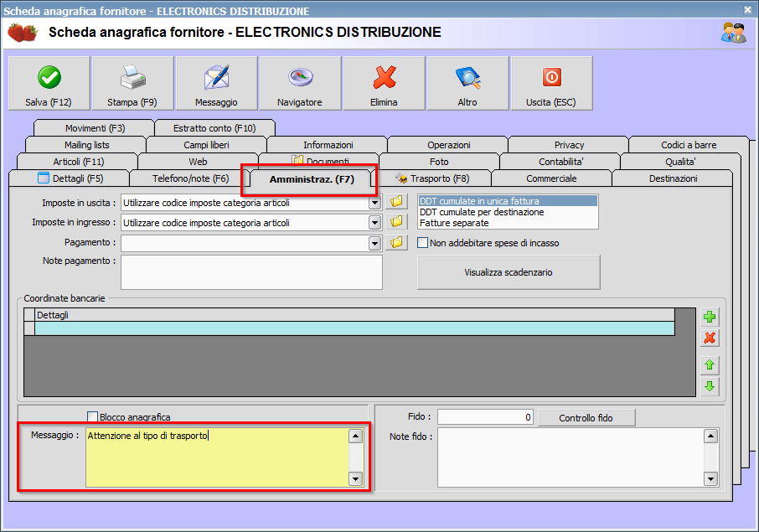Open the Navigatore compass button
Screen dimensions: 759x532
[300, 83]
